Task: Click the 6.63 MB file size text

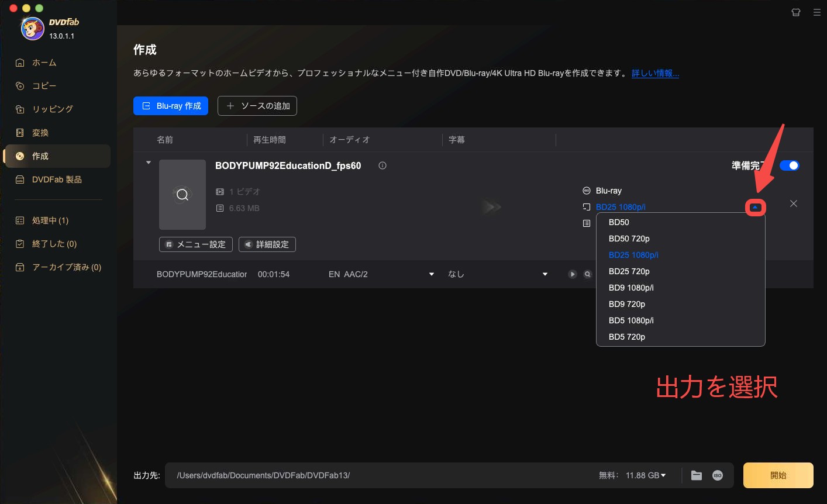Action: 244,208
